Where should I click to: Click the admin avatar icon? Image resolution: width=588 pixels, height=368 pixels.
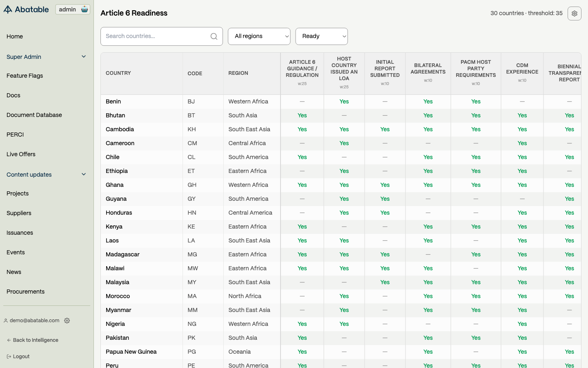pos(85,9)
